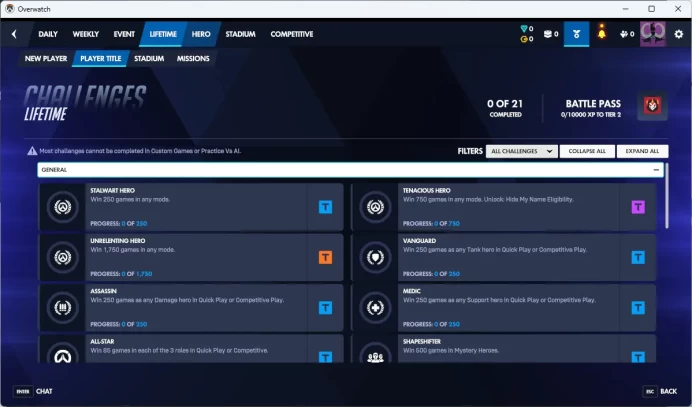Image resolution: width=692 pixels, height=407 pixels.
Task: Go back using the top-left arrow
Action: point(14,34)
